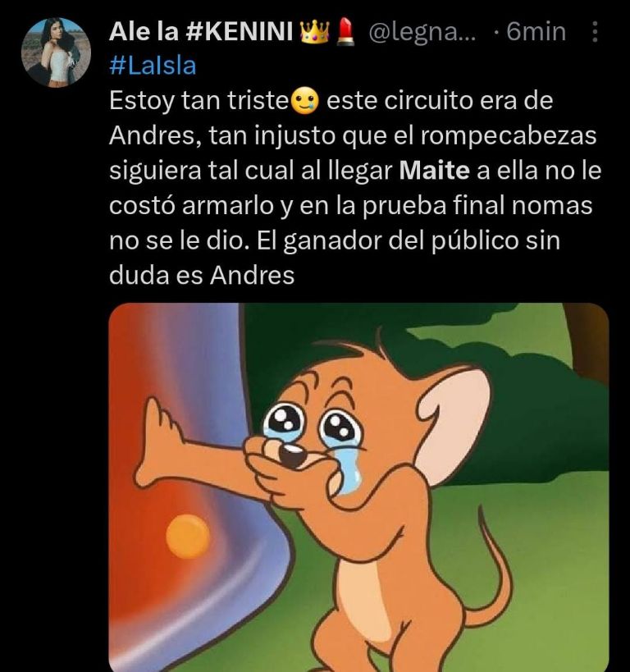The width and height of the screenshot is (630, 672).
Task: Open the #LaIsla hashtag
Action: [153, 66]
